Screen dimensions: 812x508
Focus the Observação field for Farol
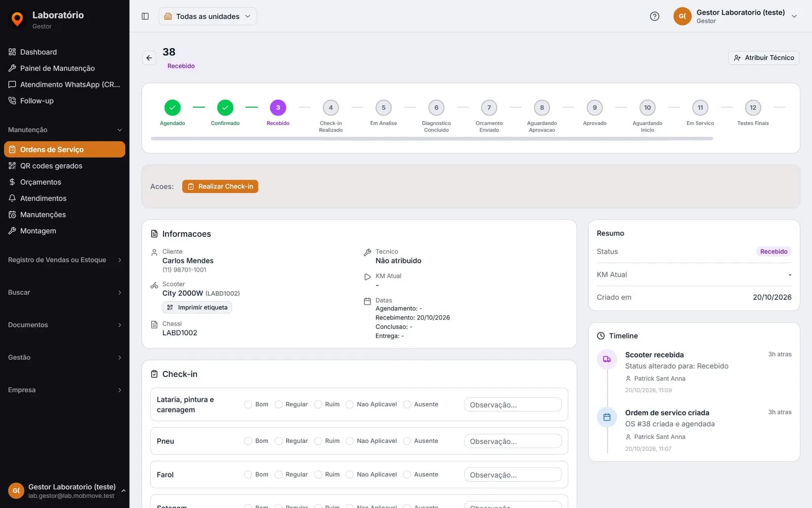point(513,474)
